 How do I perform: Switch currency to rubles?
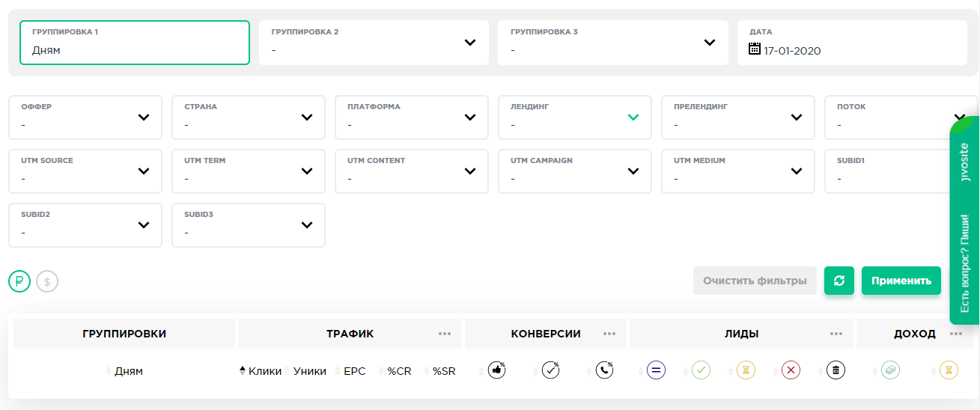(19, 282)
